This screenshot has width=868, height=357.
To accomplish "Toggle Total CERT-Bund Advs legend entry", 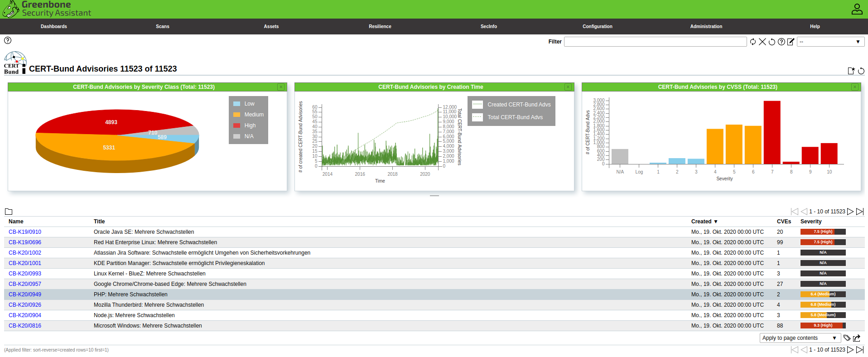I will (515, 117).
